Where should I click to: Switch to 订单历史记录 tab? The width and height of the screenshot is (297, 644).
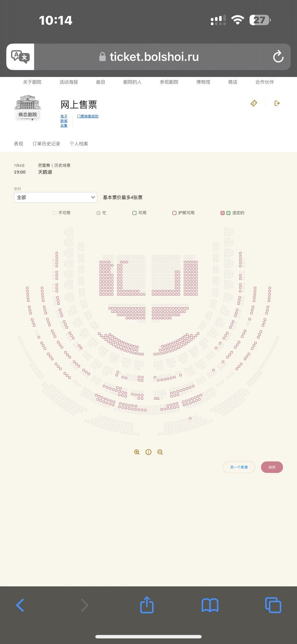point(46,144)
